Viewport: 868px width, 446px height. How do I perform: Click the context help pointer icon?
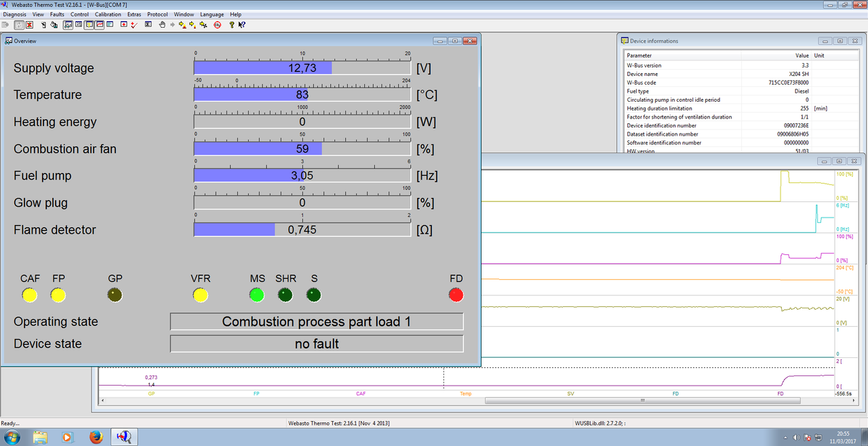click(x=242, y=24)
